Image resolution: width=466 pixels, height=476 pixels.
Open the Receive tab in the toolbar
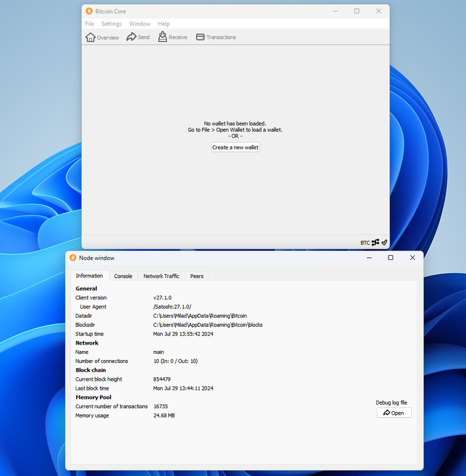point(173,37)
